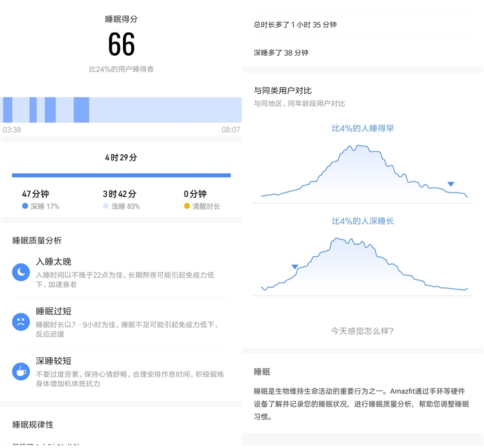Viewport: 484px width, 448px height.
Task: Tap the 比4%的人深睡长 chart title
Action: tap(362, 221)
